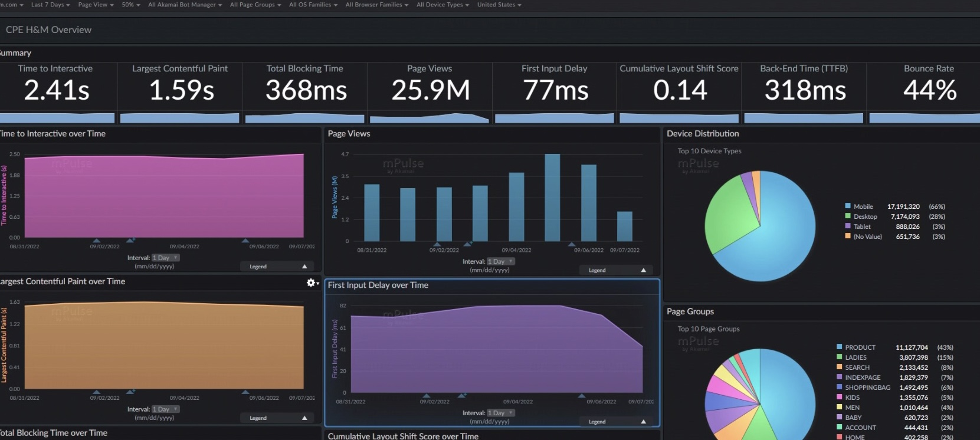Viewport: 980px width, 440px height.
Task: Click the 09/02/2022 triangle marker on Time to Interactive chart
Action: pyautogui.click(x=97, y=241)
